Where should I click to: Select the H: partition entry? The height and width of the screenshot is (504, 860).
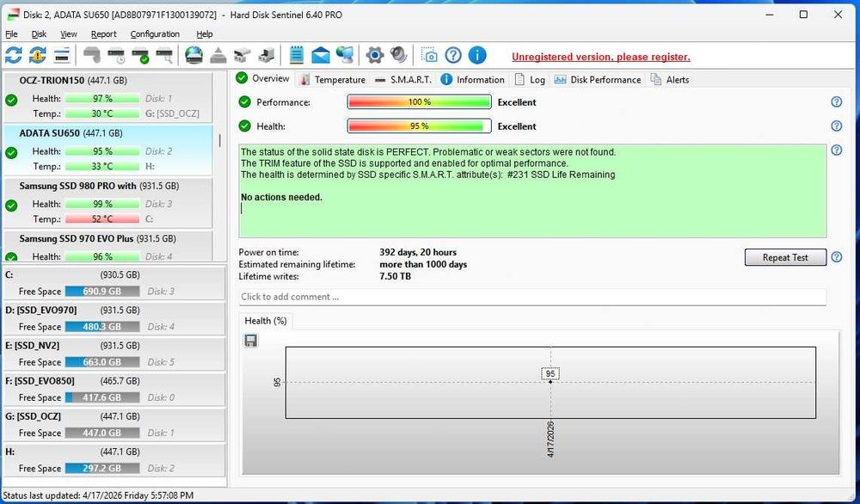pos(114,460)
